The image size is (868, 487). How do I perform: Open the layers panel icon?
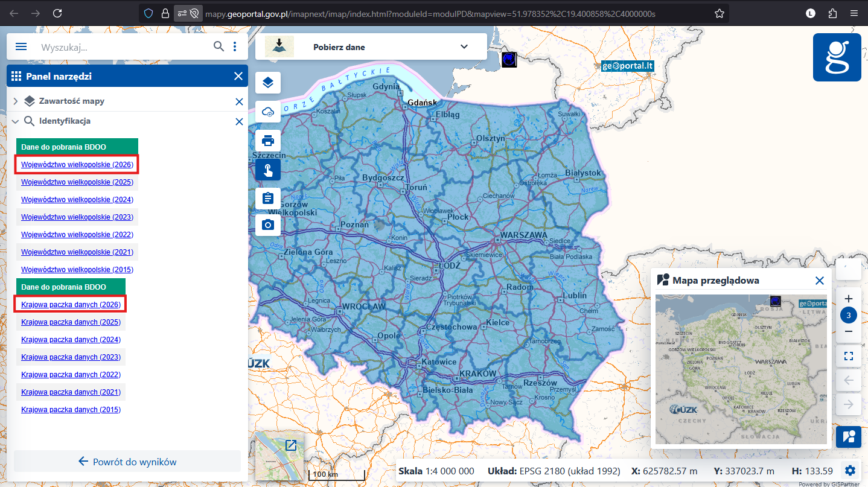[267, 83]
